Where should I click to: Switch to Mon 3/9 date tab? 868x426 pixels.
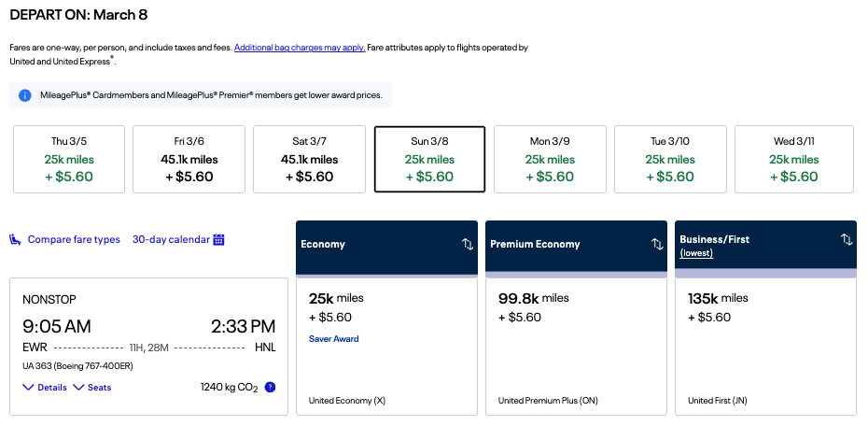pos(550,160)
